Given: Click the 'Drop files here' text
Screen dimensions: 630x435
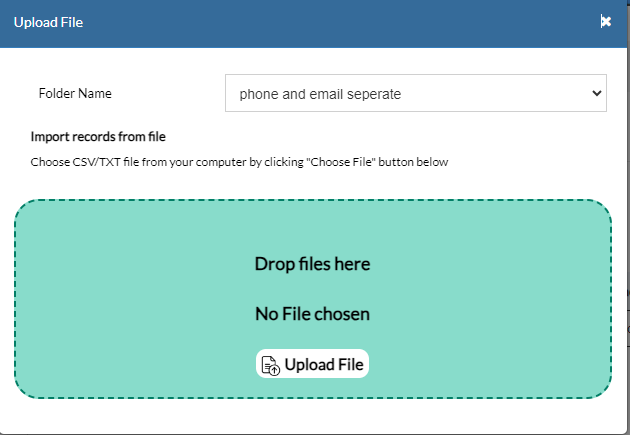Looking at the screenshot, I should (x=312, y=264).
